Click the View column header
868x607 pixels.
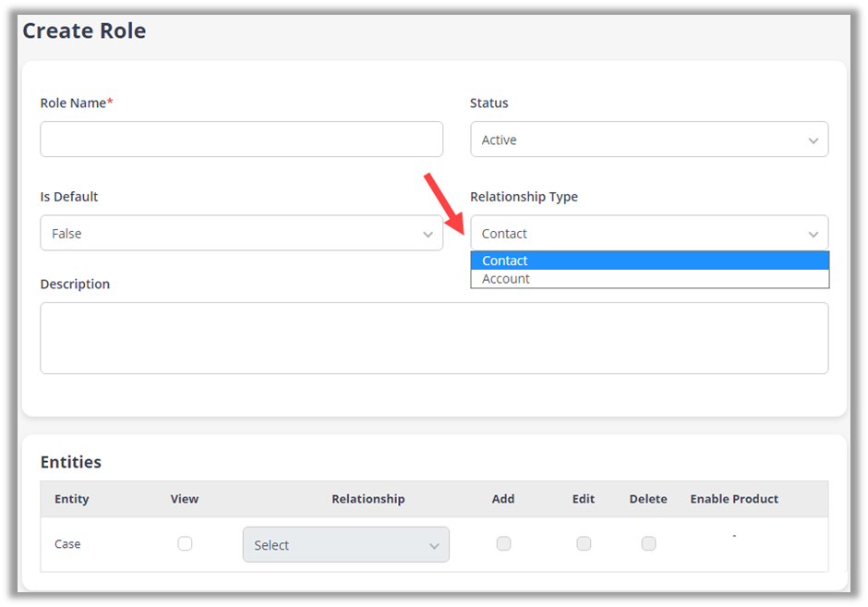click(185, 499)
